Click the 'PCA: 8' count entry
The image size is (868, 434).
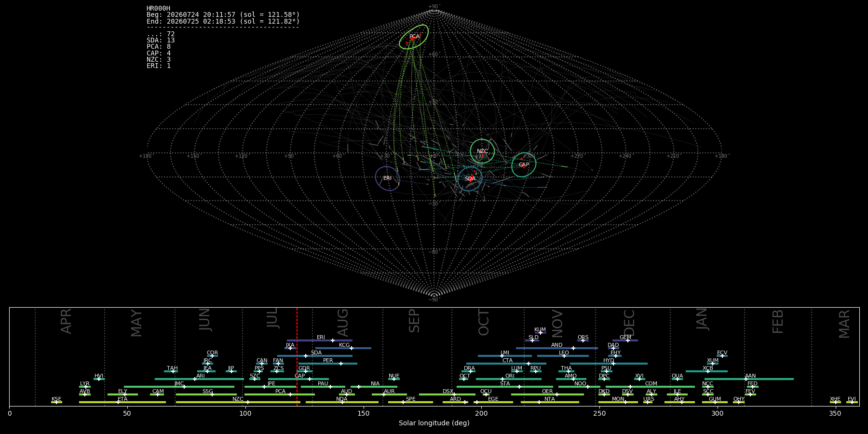click(x=159, y=47)
